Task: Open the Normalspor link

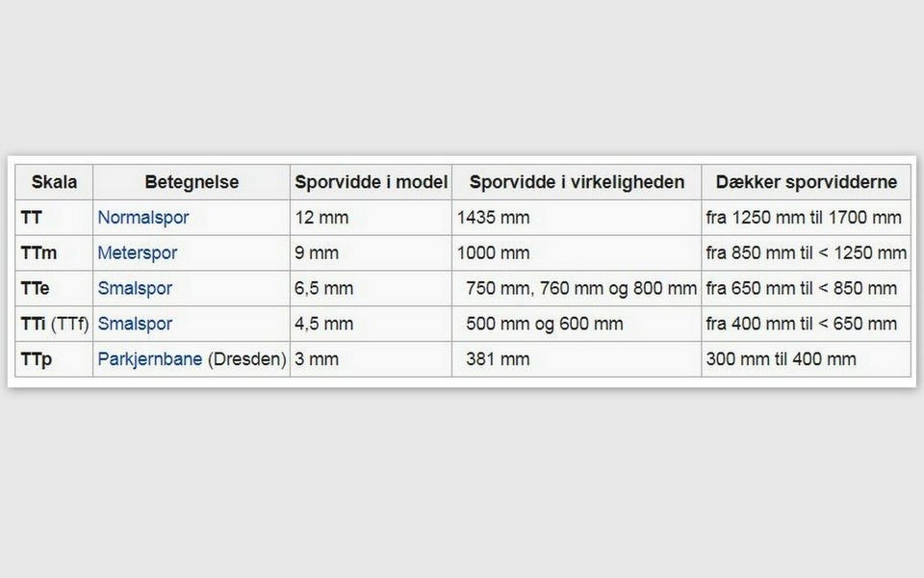Action: [x=142, y=218]
